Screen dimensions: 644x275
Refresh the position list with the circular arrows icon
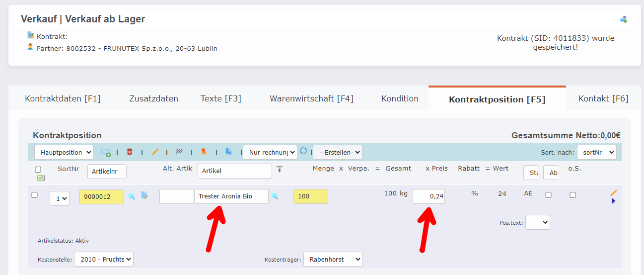[x=303, y=151]
